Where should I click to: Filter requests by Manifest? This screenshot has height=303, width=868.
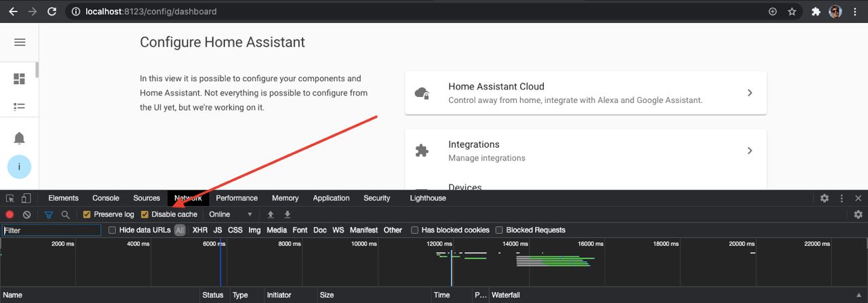coord(363,230)
